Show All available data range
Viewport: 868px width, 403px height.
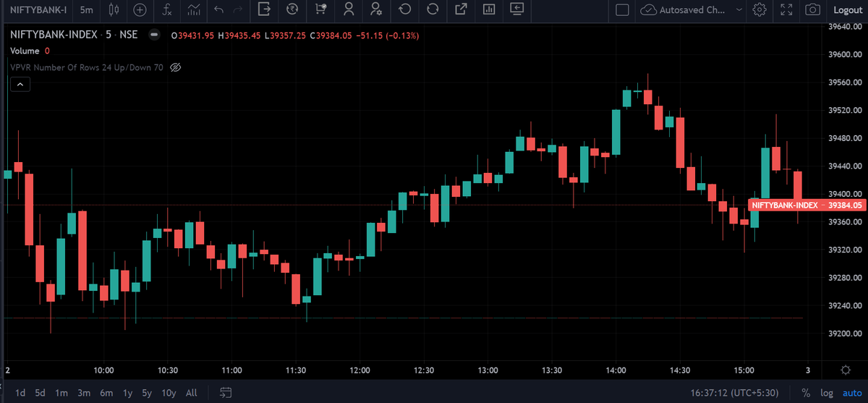[191, 393]
